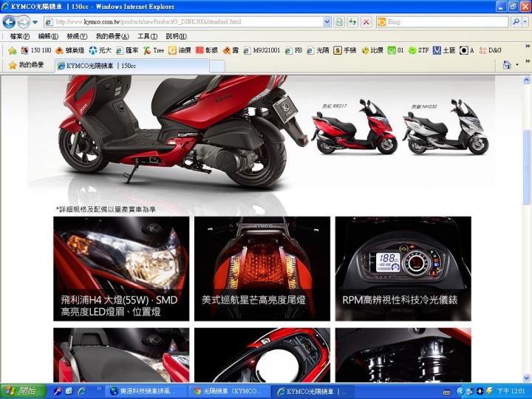Open the Windows 開始 Start button

point(23,391)
